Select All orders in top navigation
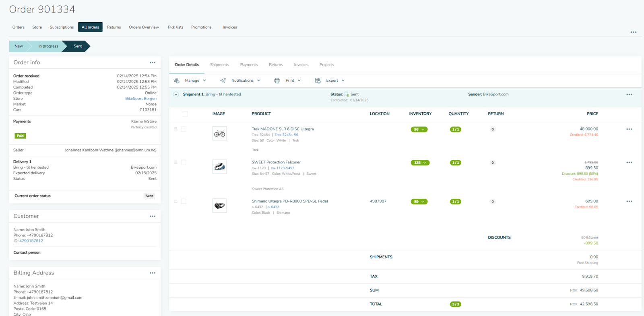 click(90, 27)
